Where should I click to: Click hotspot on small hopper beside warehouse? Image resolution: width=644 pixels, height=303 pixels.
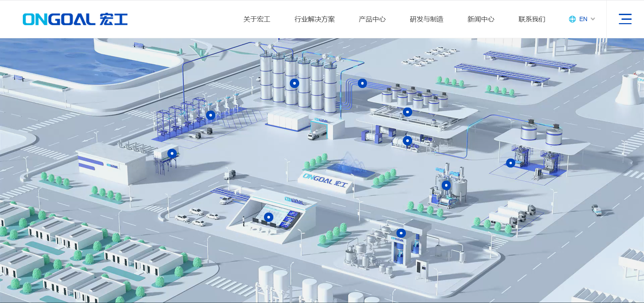pyautogui.click(x=172, y=154)
